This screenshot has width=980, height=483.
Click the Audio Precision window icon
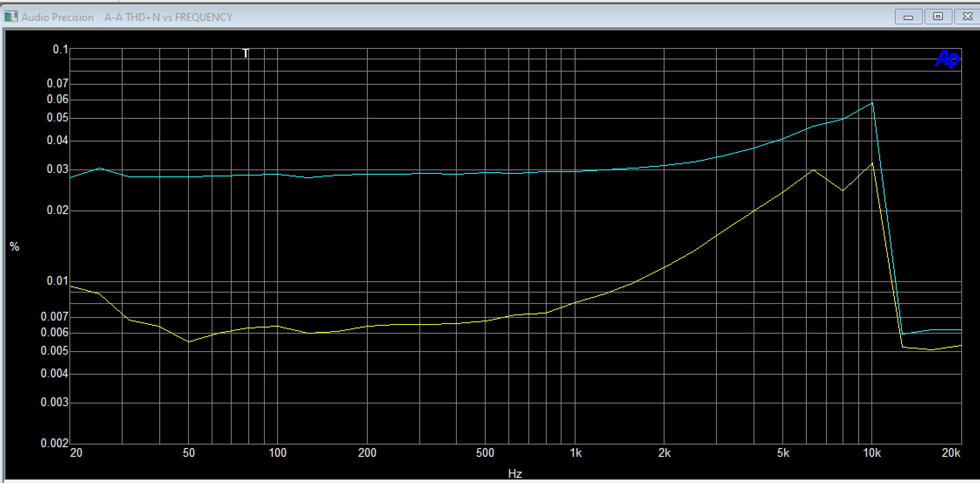pos(10,17)
